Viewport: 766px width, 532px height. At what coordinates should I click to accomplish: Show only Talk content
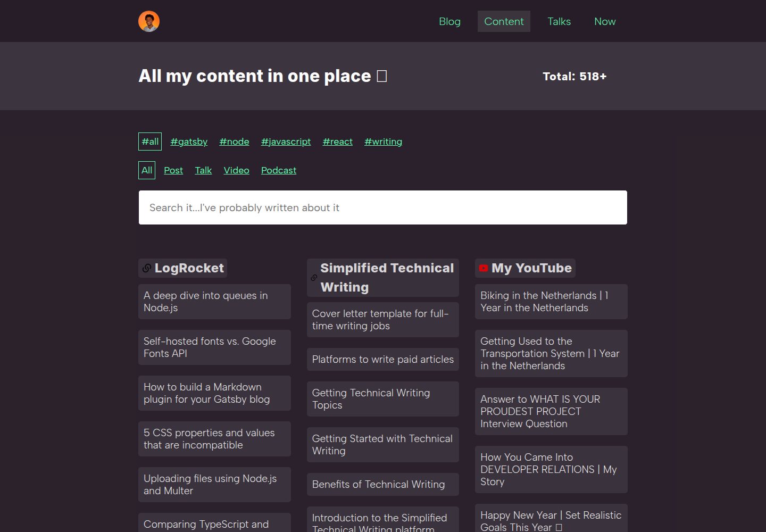pyautogui.click(x=203, y=170)
